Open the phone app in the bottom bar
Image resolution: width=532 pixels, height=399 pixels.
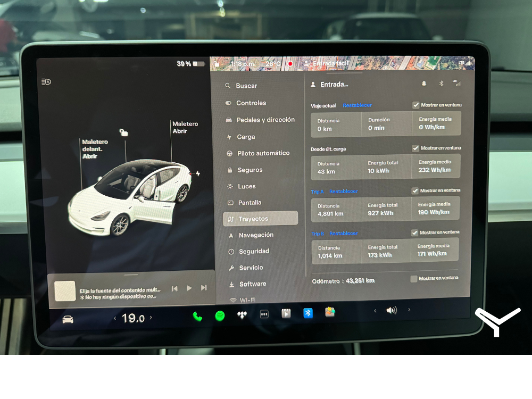197,316
